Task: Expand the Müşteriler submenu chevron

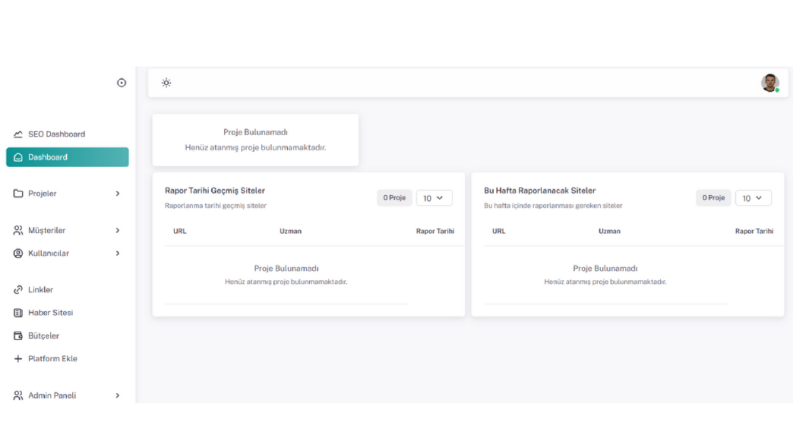Action: click(x=117, y=231)
